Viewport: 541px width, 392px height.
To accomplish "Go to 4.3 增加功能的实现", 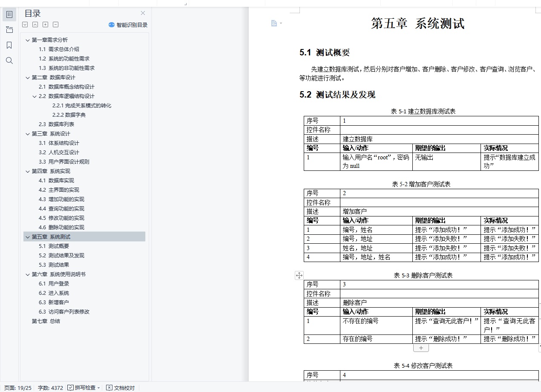I will [x=61, y=199].
